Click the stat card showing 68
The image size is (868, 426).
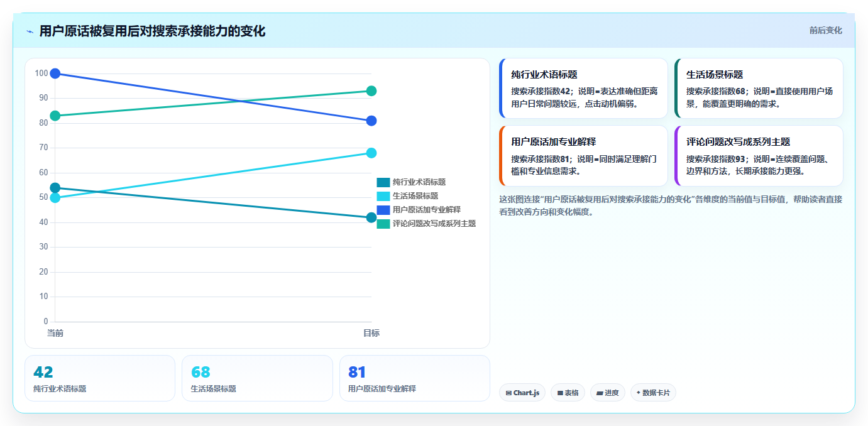point(257,378)
